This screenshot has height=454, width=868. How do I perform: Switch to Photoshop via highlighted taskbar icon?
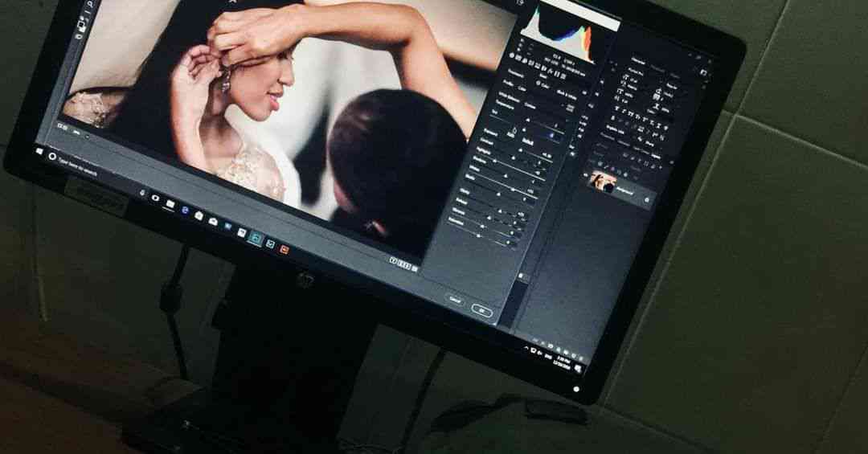pyautogui.click(x=256, y=238)
